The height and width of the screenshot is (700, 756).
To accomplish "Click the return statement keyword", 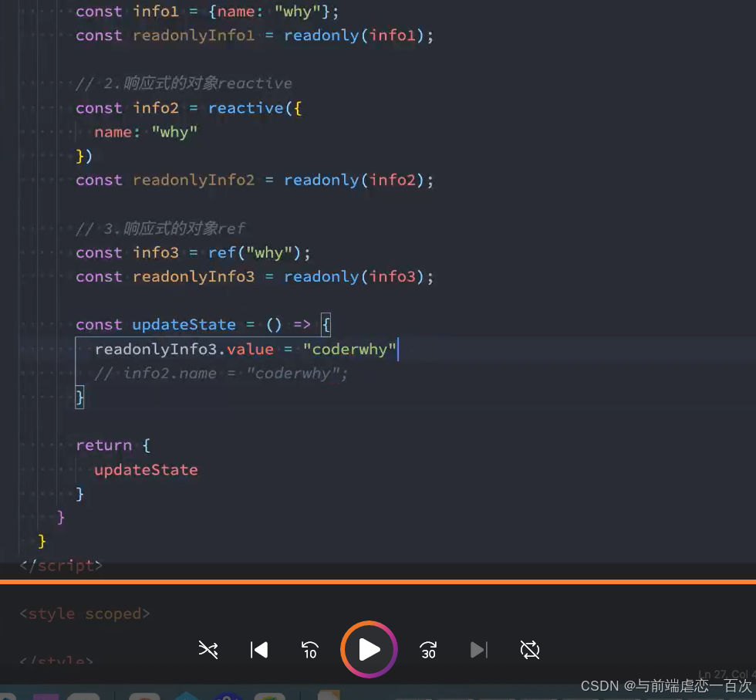I will click(x=103, y=445).
